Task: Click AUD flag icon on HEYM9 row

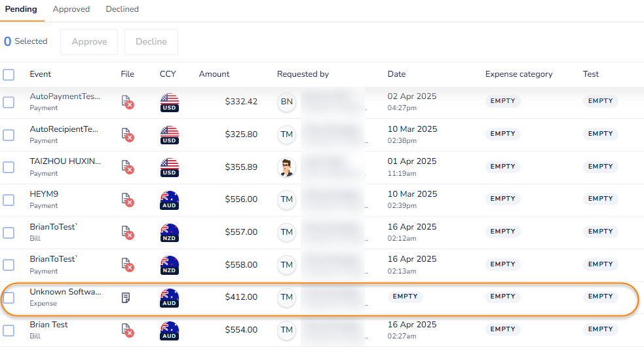Action: [x=170, y=199]
